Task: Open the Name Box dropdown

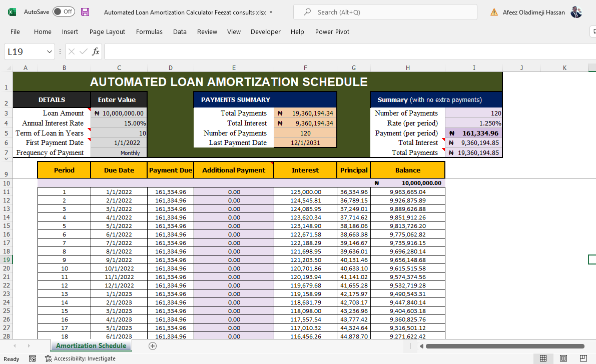Action: click(49, 51)
